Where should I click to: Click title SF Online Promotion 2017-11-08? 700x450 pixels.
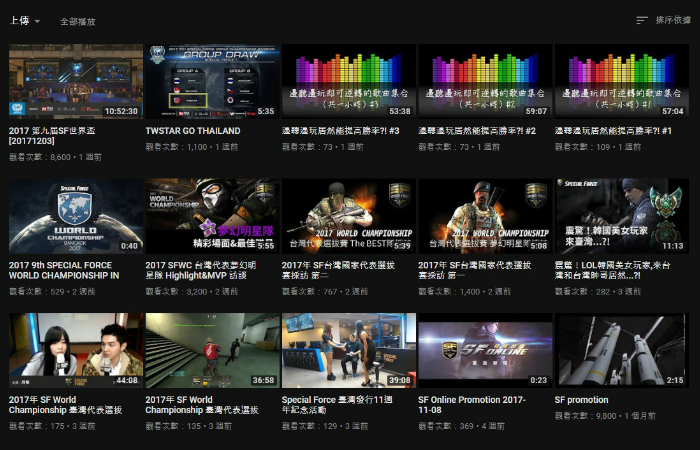click(472, 405)
